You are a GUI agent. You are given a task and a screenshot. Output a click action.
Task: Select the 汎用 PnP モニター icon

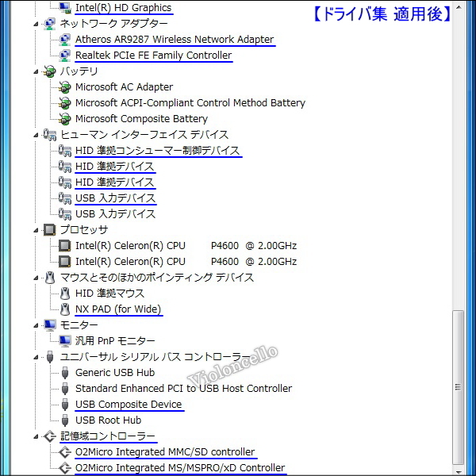[65, 341]
